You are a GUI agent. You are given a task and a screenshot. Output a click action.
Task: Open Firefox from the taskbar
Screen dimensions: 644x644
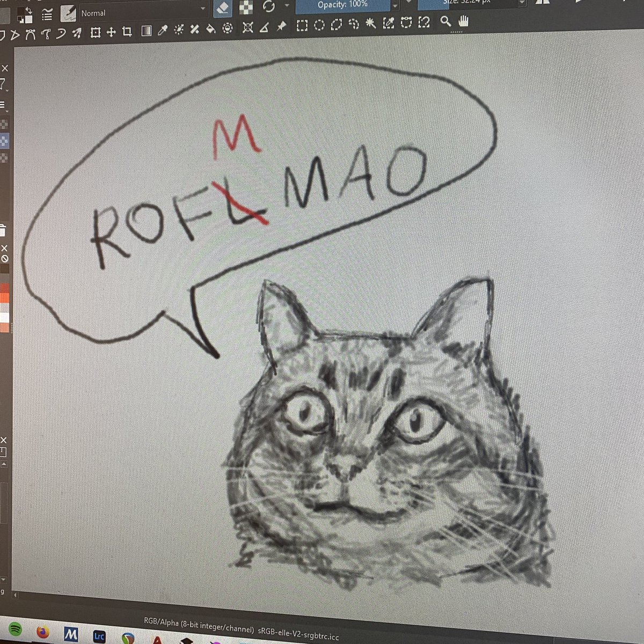pyautogui.click(x=43, y=631)
